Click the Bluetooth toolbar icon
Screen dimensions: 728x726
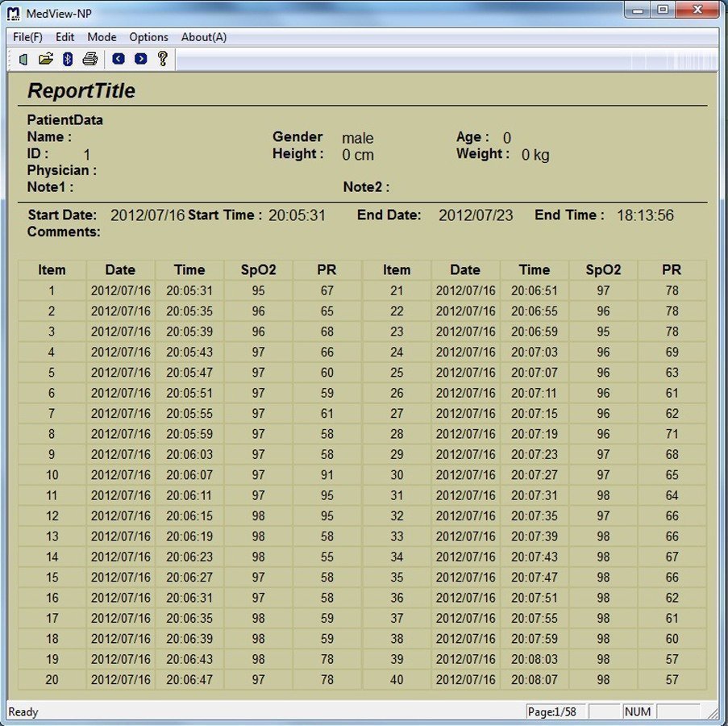(69, 59)
